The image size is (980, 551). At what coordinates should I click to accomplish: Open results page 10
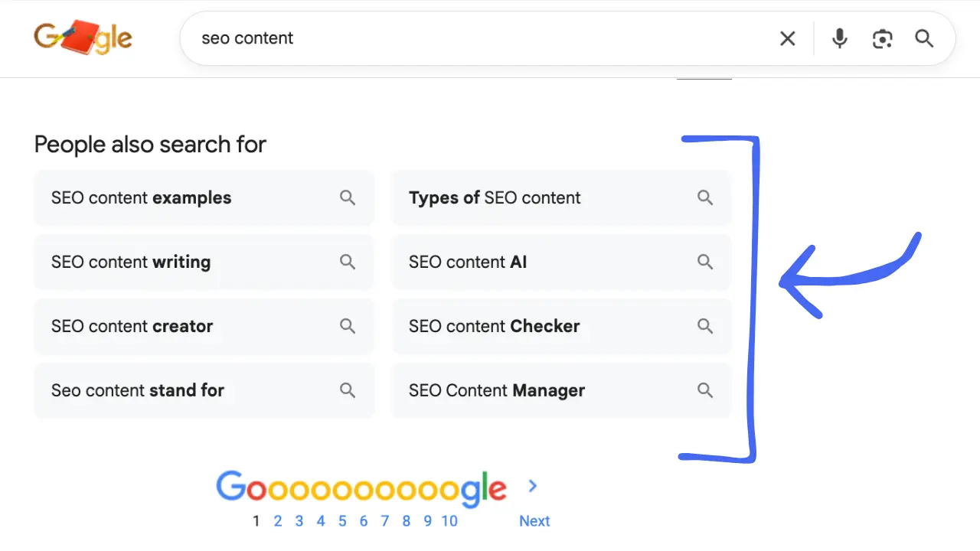point(449,521)
